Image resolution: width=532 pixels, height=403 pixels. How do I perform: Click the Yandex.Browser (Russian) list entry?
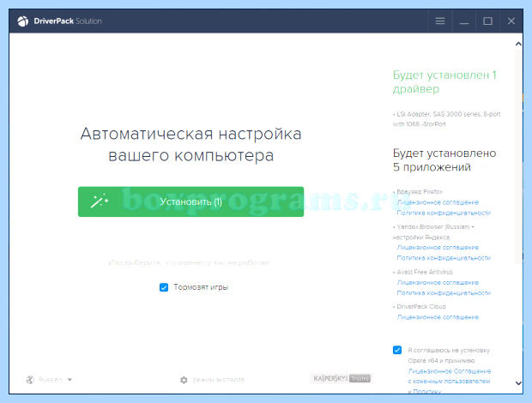pos(433,232)
